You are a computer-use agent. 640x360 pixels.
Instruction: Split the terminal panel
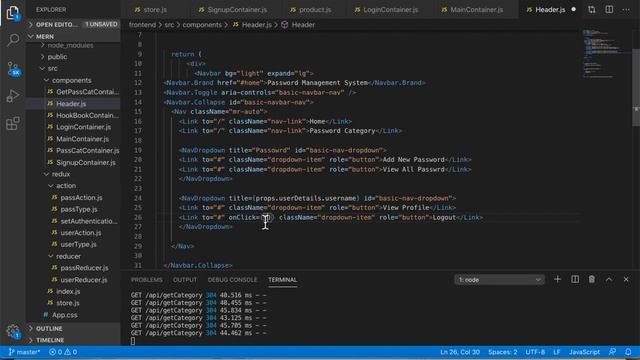click(x=575, y=280)
